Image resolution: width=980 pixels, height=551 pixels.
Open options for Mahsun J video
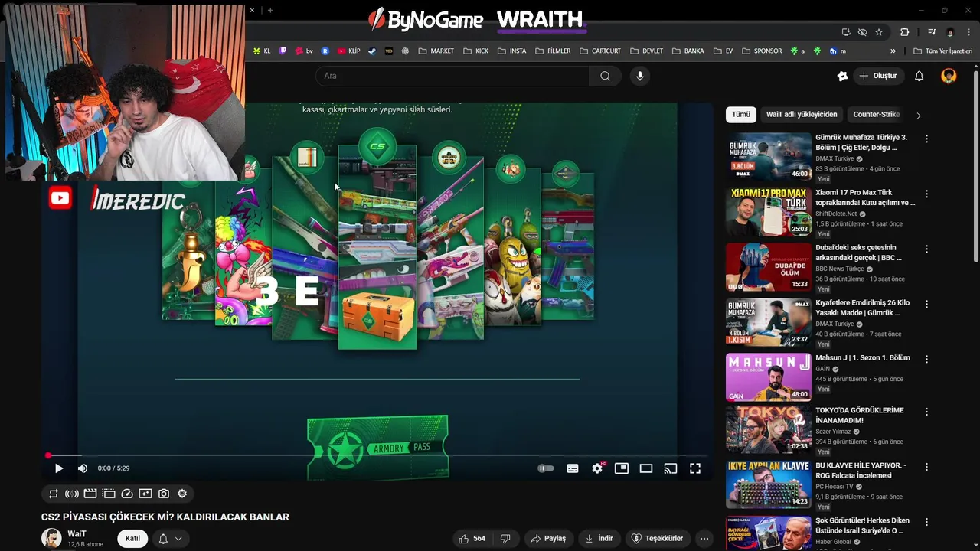click(926, 359)
